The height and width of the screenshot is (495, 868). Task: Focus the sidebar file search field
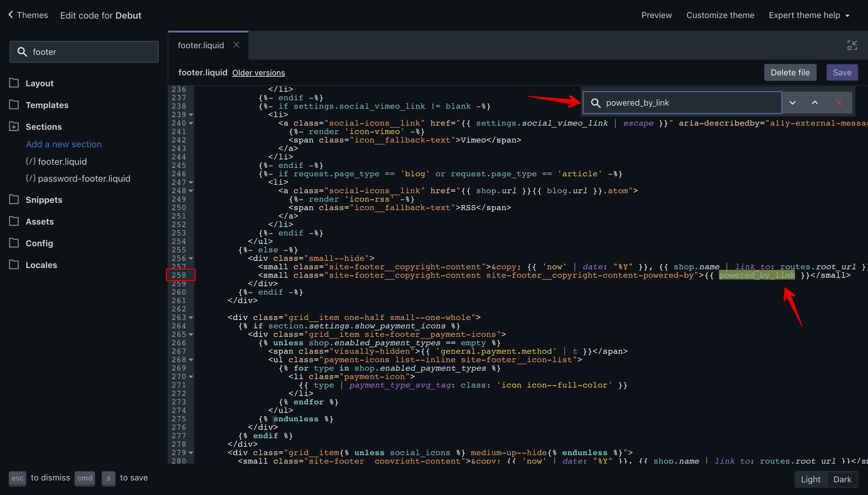pyautogui.click(x=84, y=52)
